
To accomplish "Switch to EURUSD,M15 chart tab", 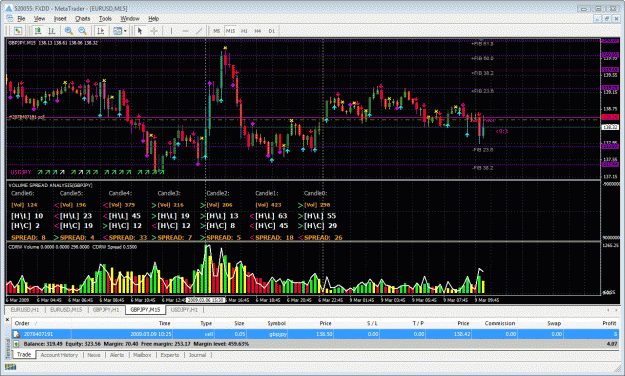I will [x=66, y=310].
